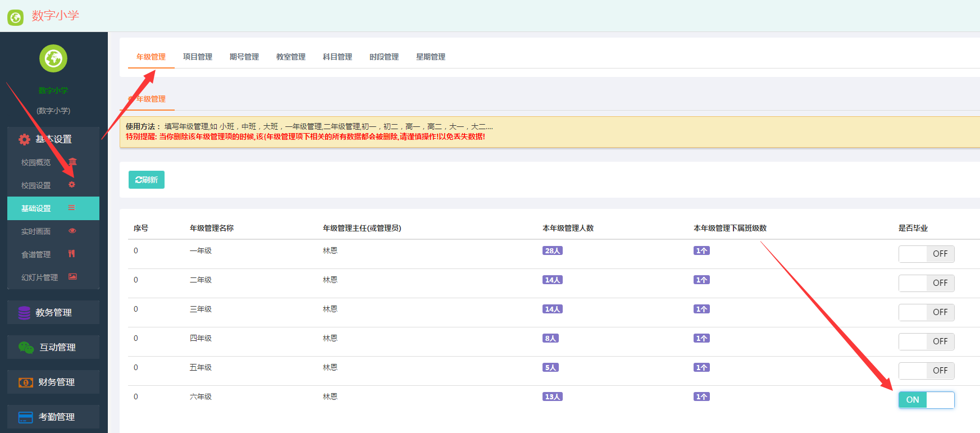Click the 14人 badge for 三年级

tap(553, 309)
